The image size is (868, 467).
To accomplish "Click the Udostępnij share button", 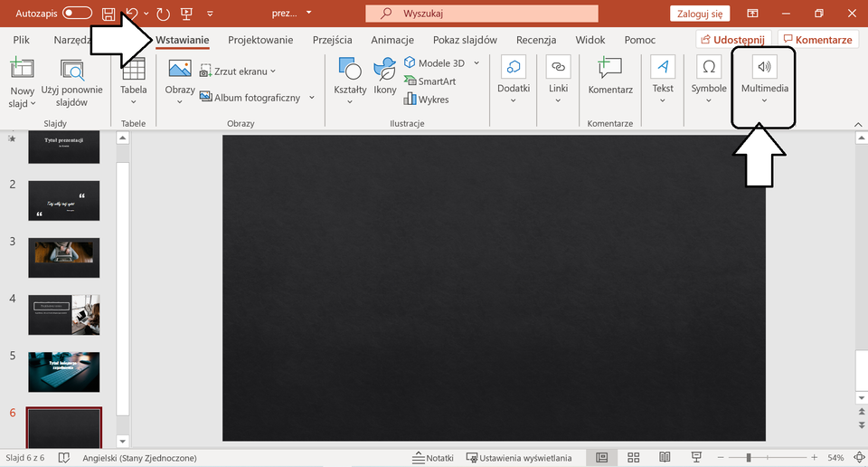I will (x=733, y=40).
